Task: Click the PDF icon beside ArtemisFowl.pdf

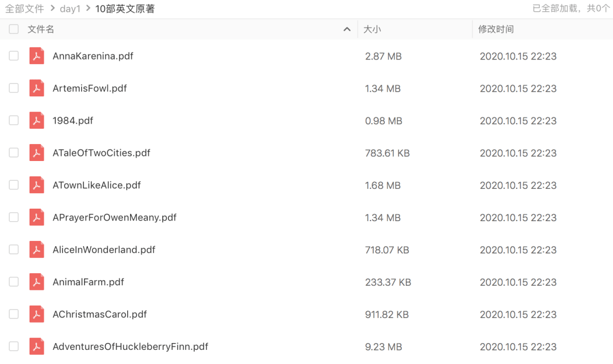Action: click(37, 88)
